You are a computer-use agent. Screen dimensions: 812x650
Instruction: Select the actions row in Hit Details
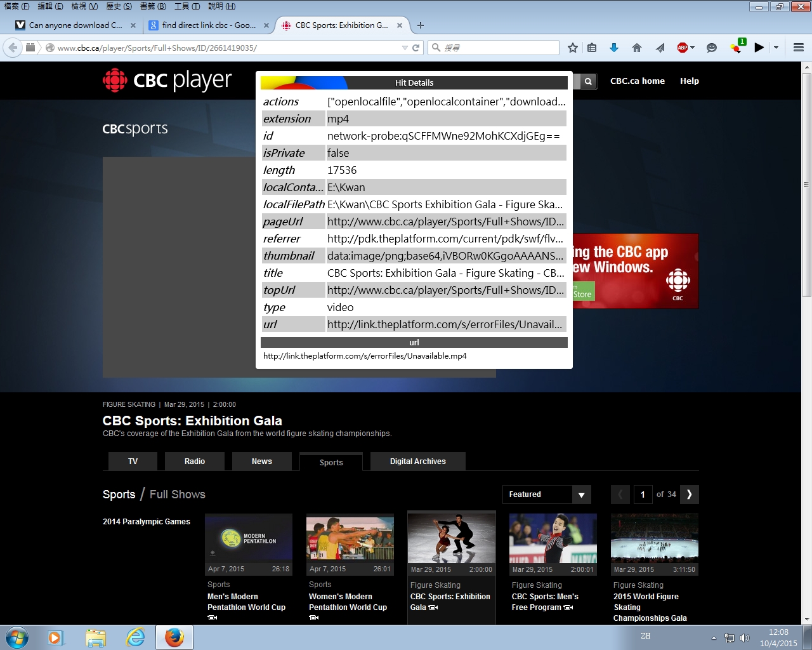click(x=414, y=102)
